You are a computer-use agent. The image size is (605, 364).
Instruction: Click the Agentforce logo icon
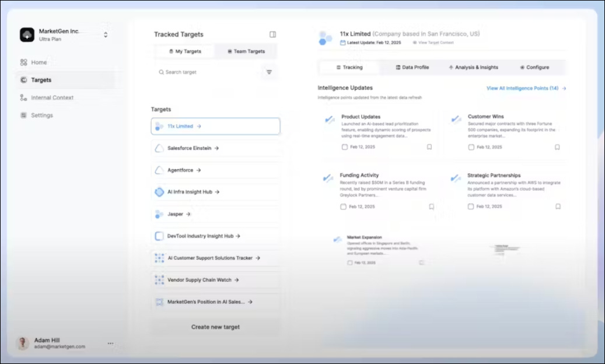tap(159, 170)
